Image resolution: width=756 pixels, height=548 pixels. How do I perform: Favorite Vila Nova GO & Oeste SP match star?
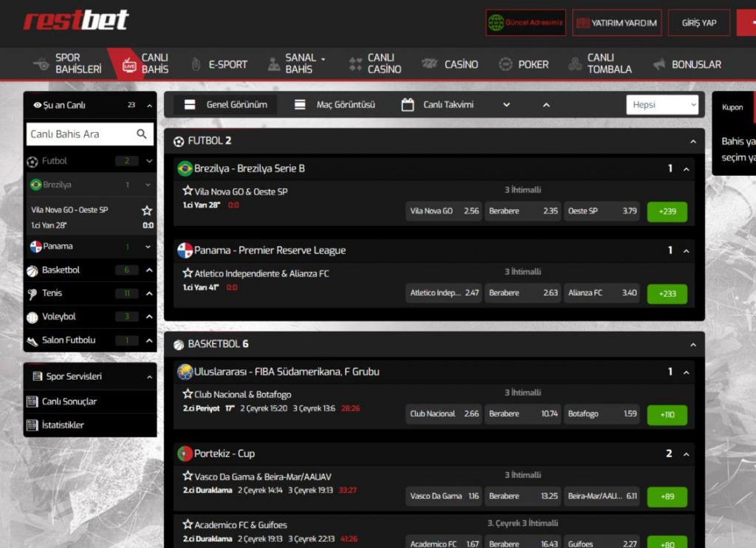[x=188, y=191]
